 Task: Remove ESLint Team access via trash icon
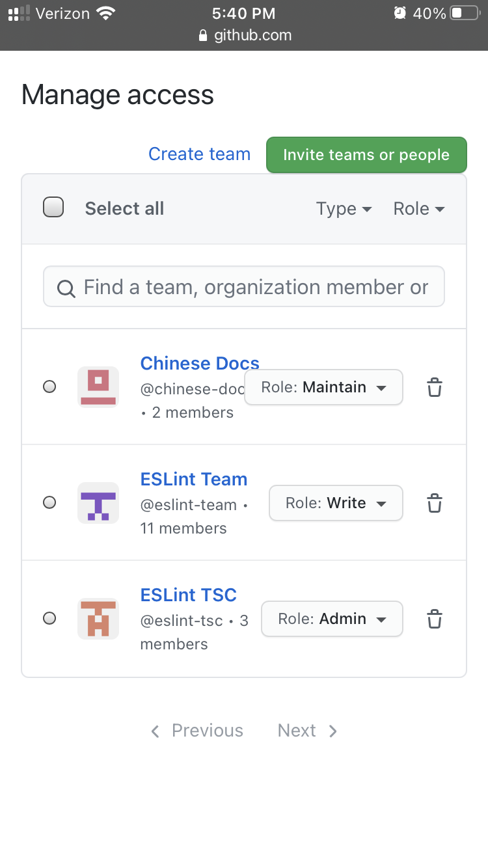[435, 502]
